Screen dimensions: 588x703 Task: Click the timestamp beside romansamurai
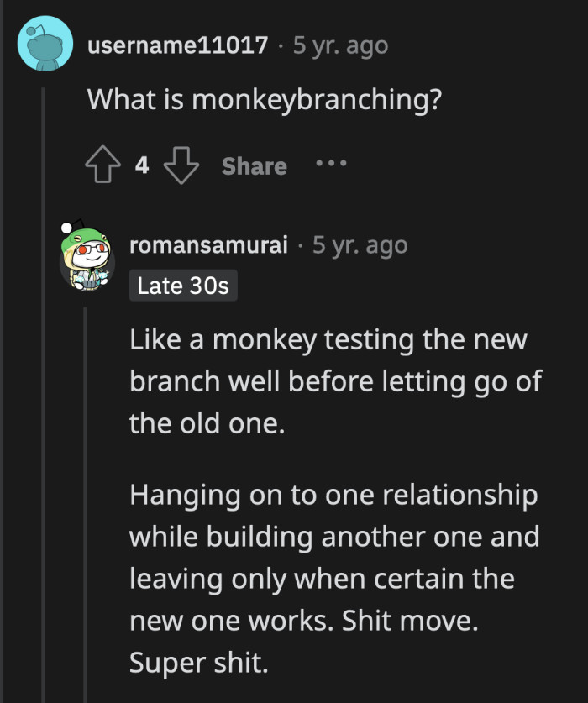[x=360, y=245]
